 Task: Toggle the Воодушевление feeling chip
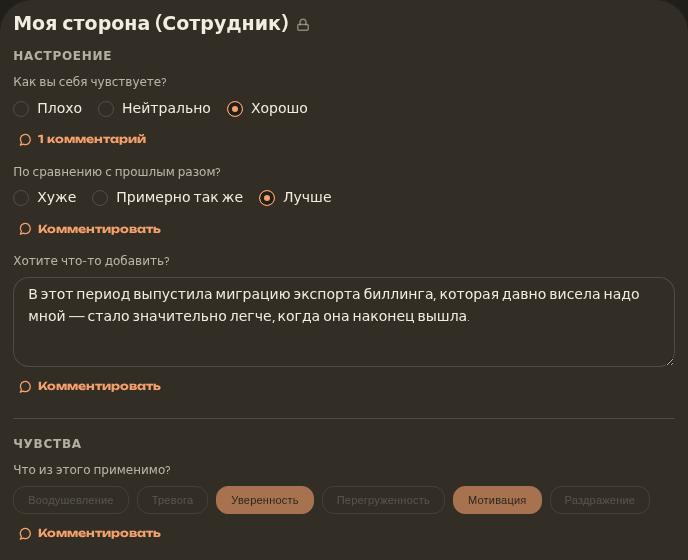click(71, 500)
